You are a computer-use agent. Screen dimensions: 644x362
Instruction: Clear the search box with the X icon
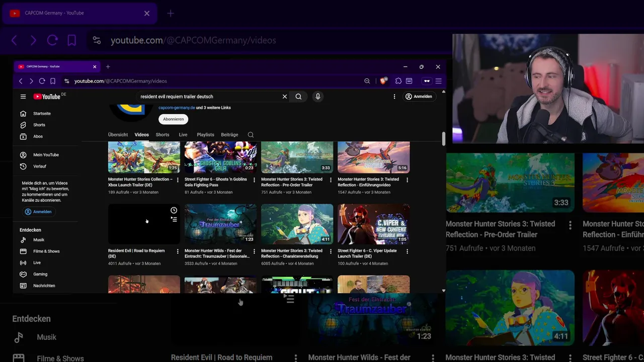285,97
